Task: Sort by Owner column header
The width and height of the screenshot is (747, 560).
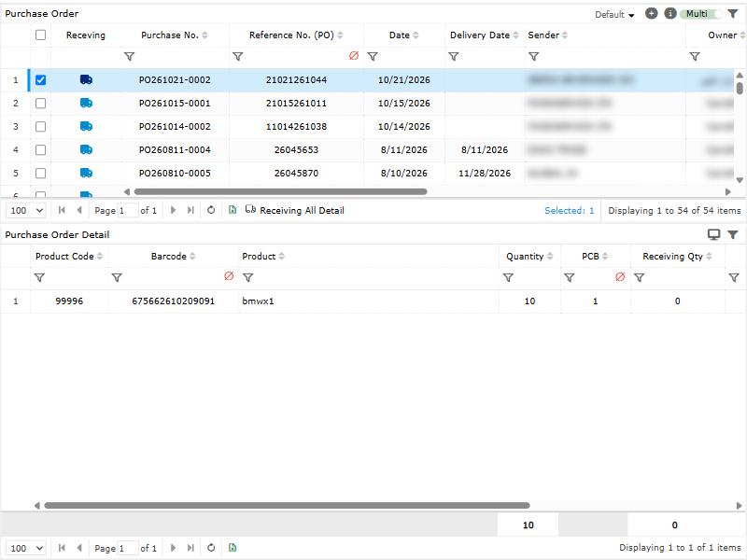Action: click(726, 35)
